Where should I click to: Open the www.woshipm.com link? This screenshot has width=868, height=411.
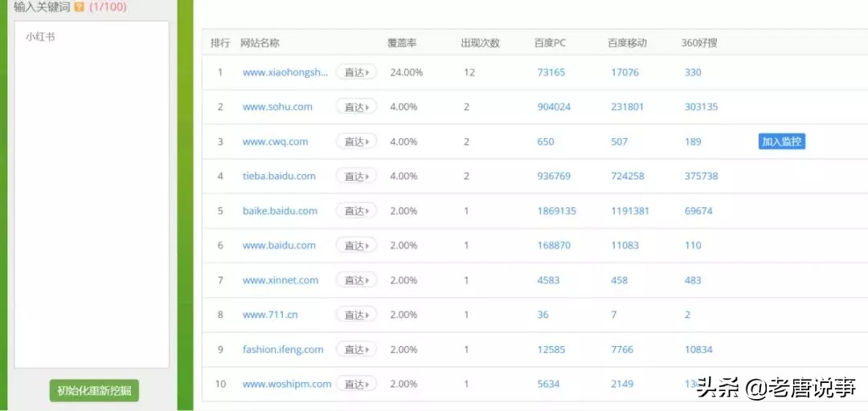coord(287,384)
